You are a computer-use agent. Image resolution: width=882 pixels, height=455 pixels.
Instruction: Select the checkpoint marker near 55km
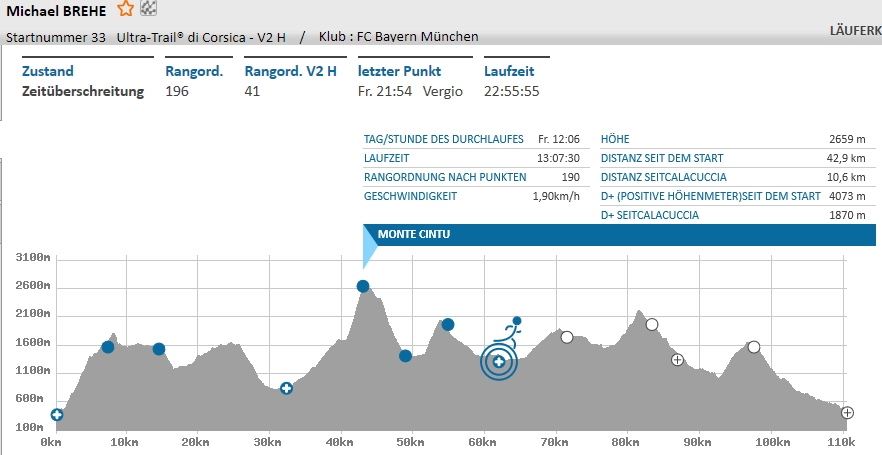448,325
